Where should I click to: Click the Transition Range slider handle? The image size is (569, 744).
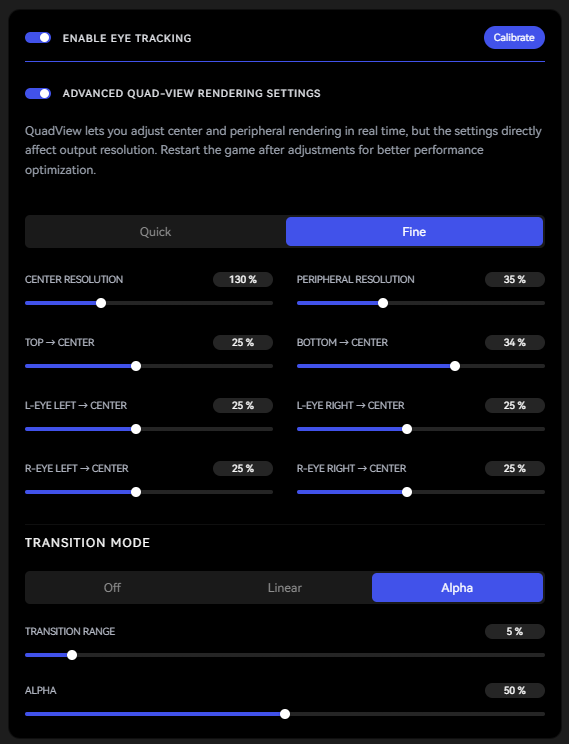click(x=72, y=655)
